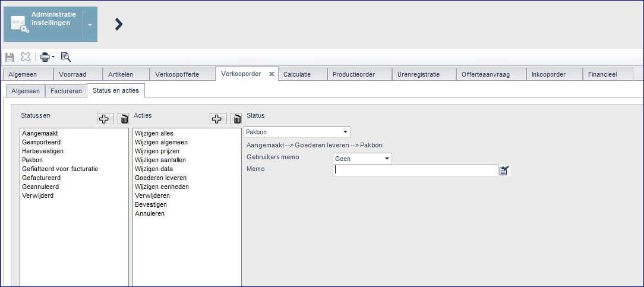Click the Save disk icon in toolbar

tap(10, 57)
